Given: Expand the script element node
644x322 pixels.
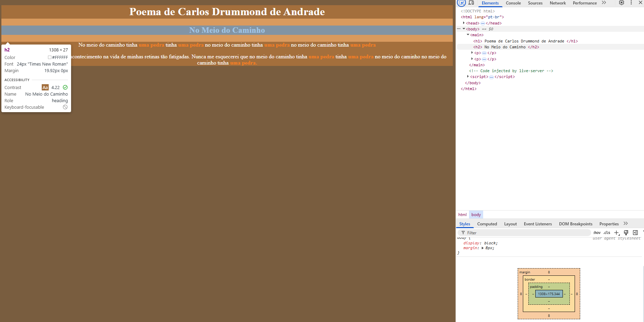Looking at the screenshot, I should (468, 77).
